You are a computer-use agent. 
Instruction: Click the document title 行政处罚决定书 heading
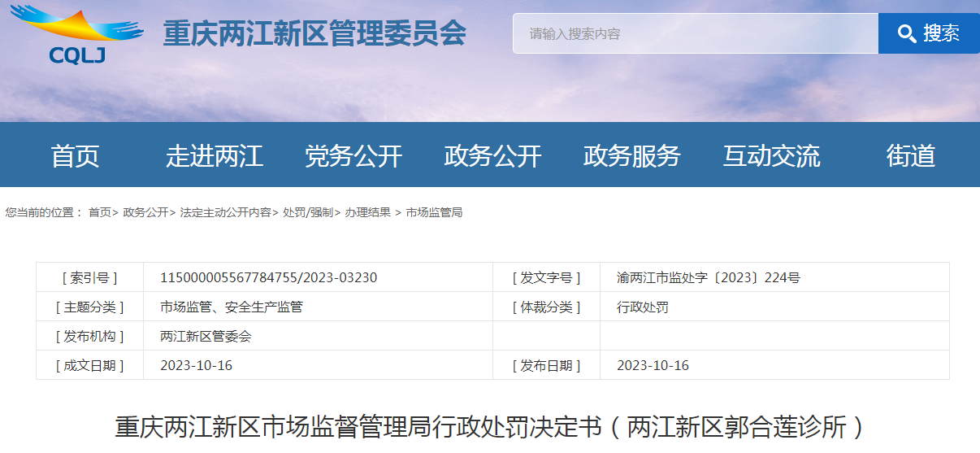pos(489,427)
